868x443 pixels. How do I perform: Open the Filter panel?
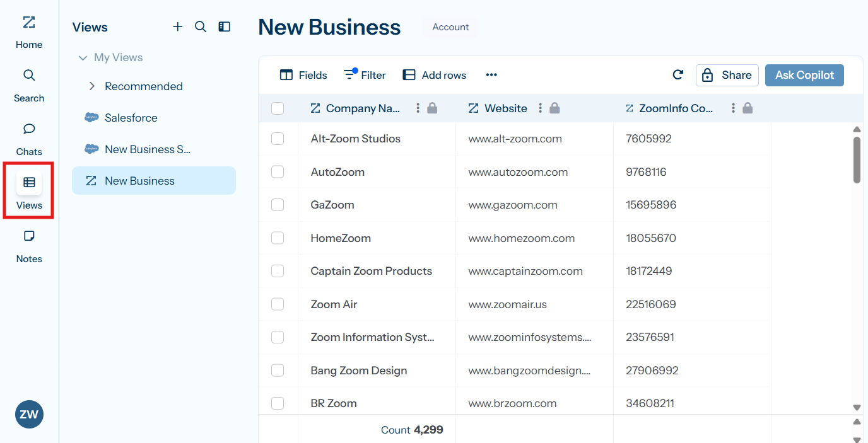click(365, 75)
